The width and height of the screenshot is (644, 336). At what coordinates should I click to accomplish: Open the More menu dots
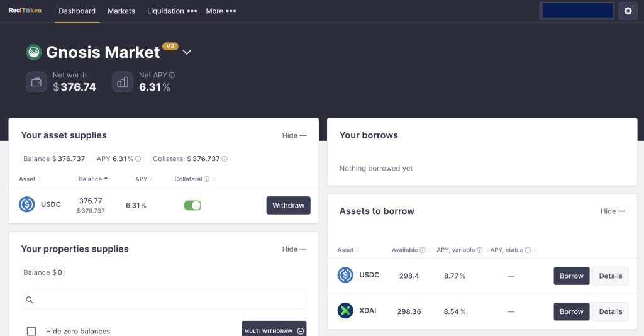pos(231,11)
